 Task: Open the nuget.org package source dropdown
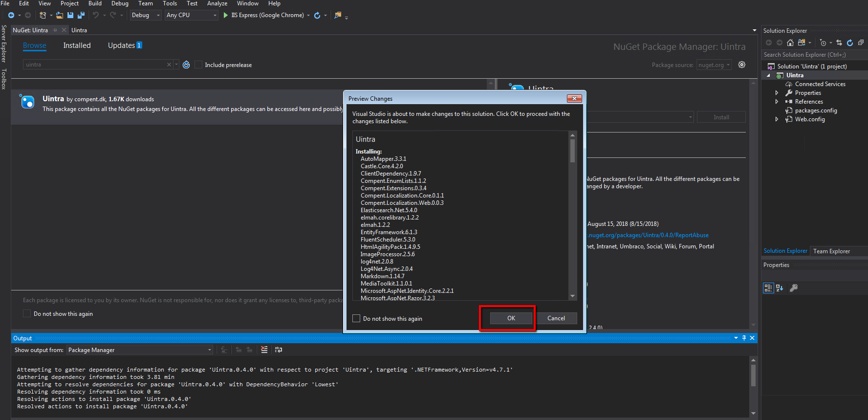click(714, 65)
